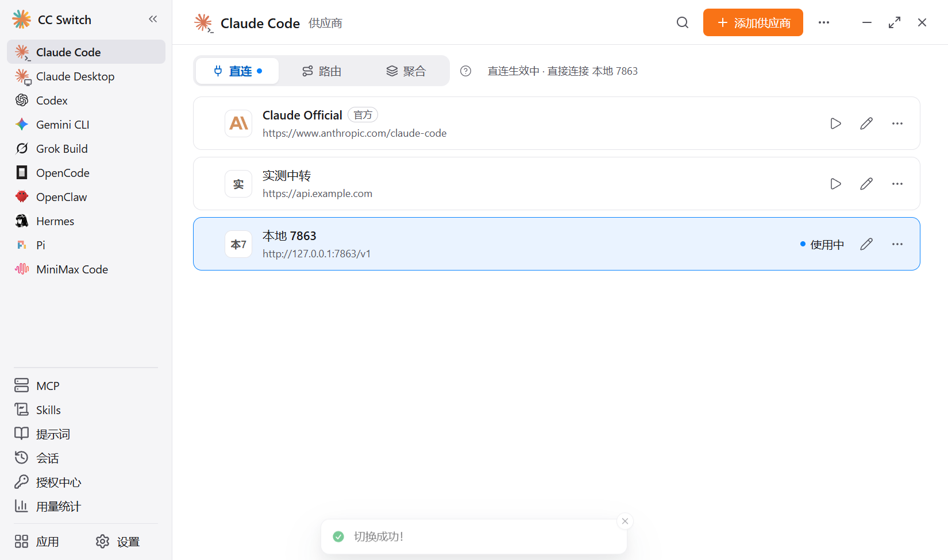Open the 提示词 prompts section
Viewport: 948px width, 560px height.
[86, 434]
